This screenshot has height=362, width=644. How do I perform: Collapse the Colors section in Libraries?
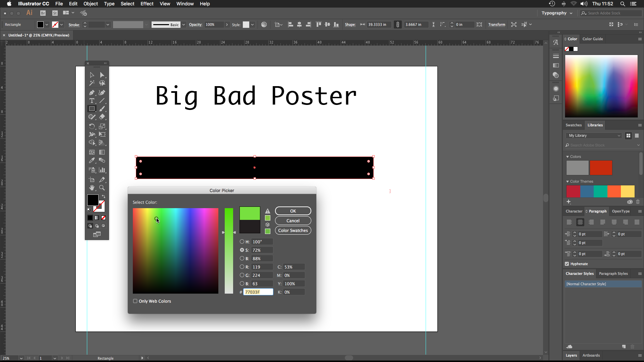pos(568,157)
